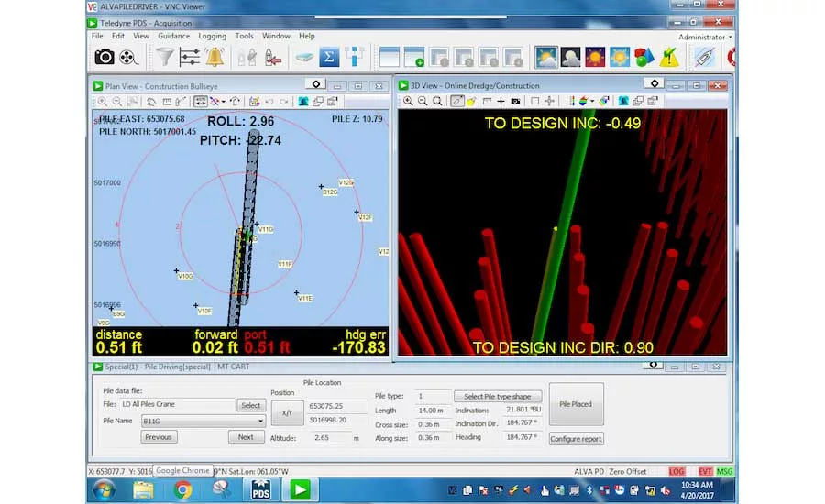The height and width of the screenshot is (504, 825).
Task: Open the Pile Name dropdown showing B11G
Action: (x=203, y=421)
